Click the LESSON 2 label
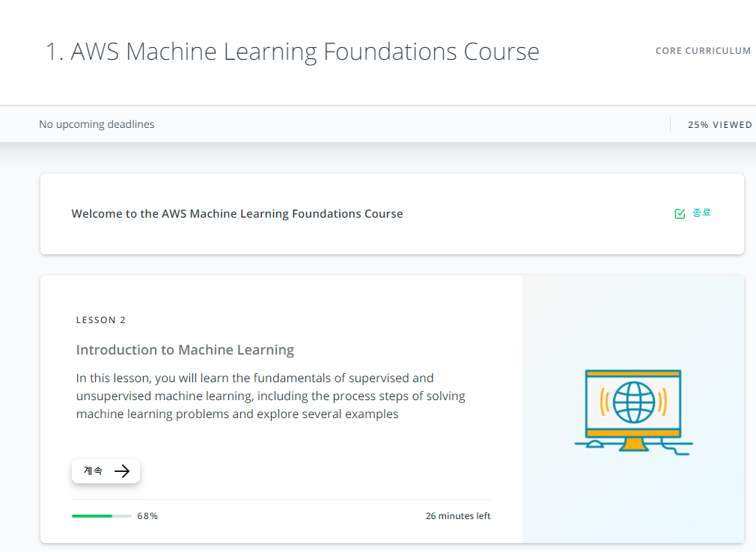The height and width of the screenshot is (552, 756). coord(101,320)
